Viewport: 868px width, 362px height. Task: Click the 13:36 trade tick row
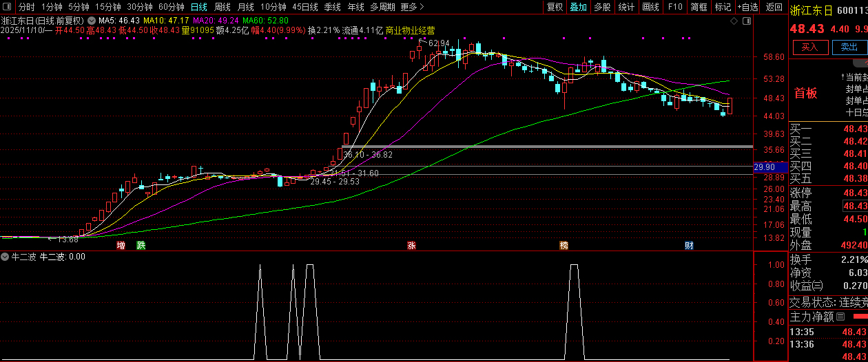click(x=828, y=344)
